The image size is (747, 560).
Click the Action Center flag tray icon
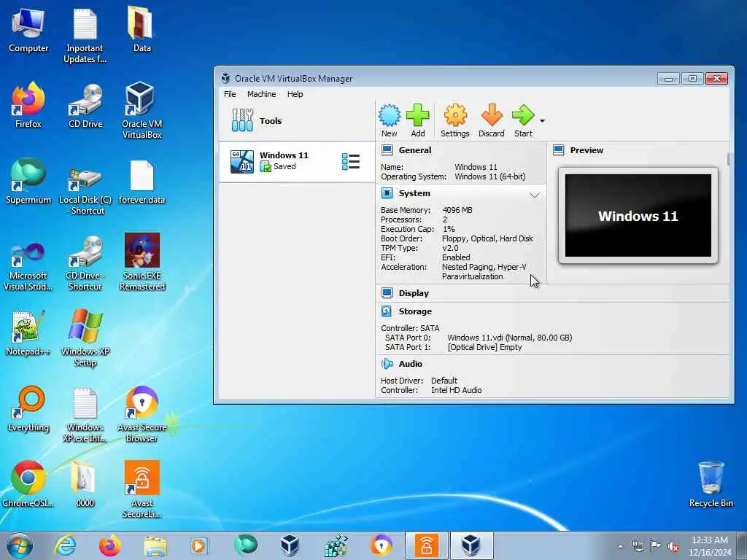[x=656, y=546]
